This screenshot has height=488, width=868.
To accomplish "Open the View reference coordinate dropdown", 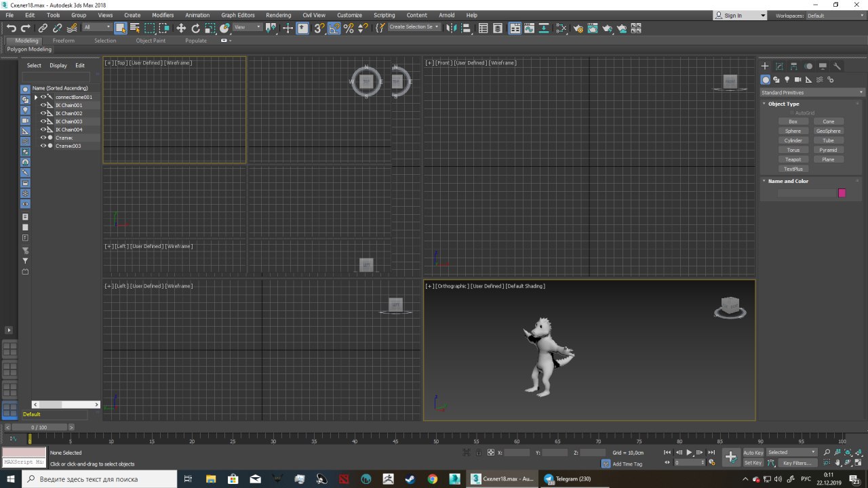I will 248,27.
